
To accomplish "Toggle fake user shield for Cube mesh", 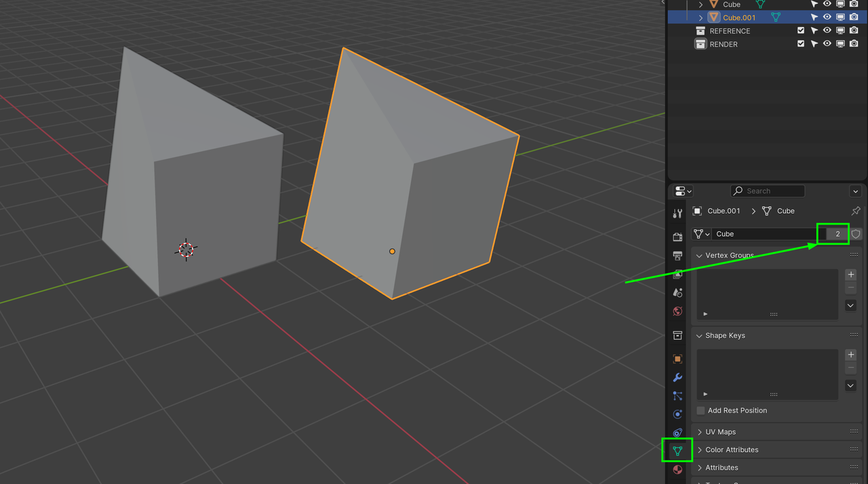I will tap(856, 234).
